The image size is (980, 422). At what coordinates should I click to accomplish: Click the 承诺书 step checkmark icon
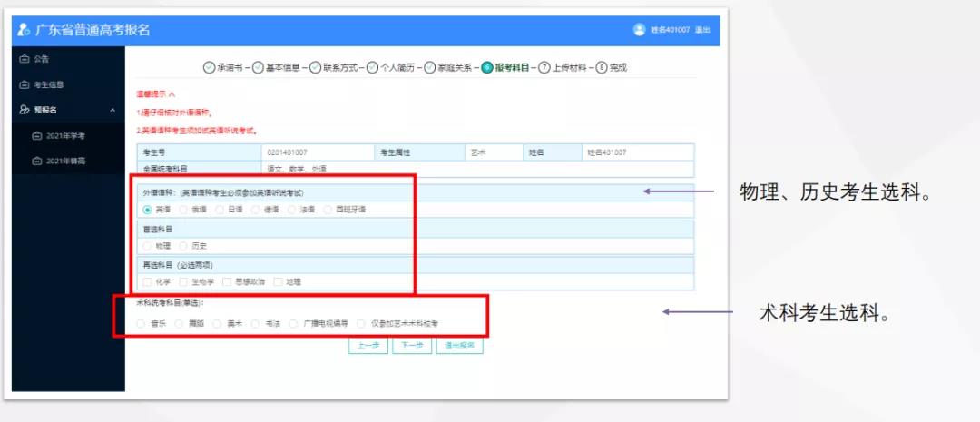pyautogui.click(x=210, y=67)
